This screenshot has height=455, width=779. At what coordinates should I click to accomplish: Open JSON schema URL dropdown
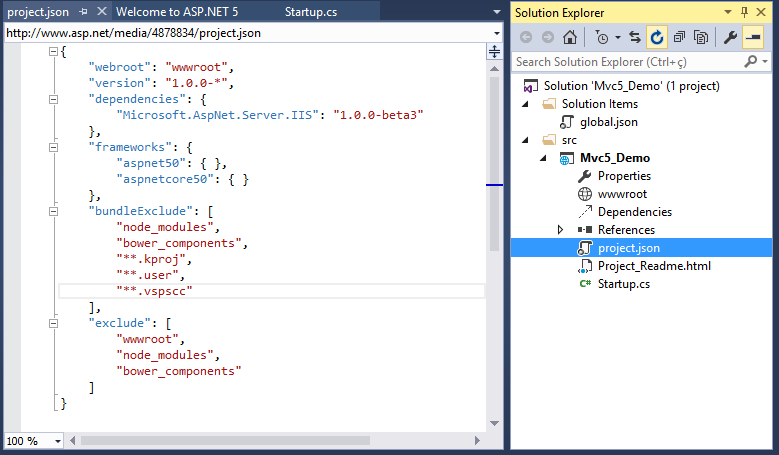tap(496, 33)
